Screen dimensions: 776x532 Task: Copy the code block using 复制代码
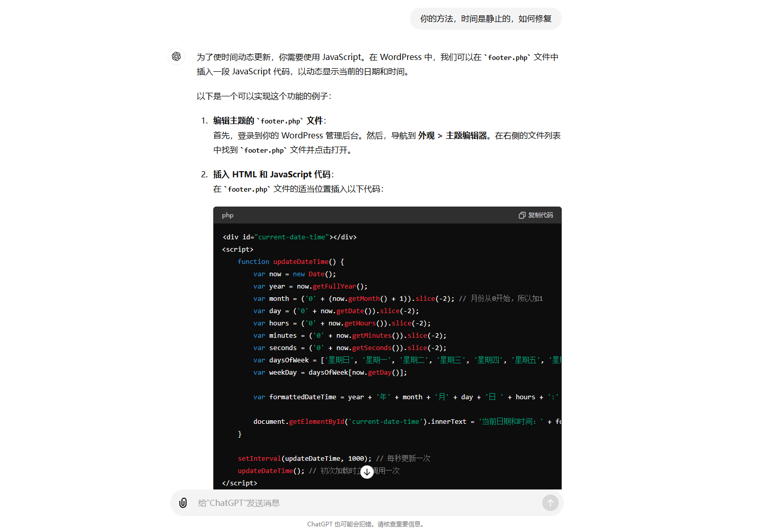536,215
